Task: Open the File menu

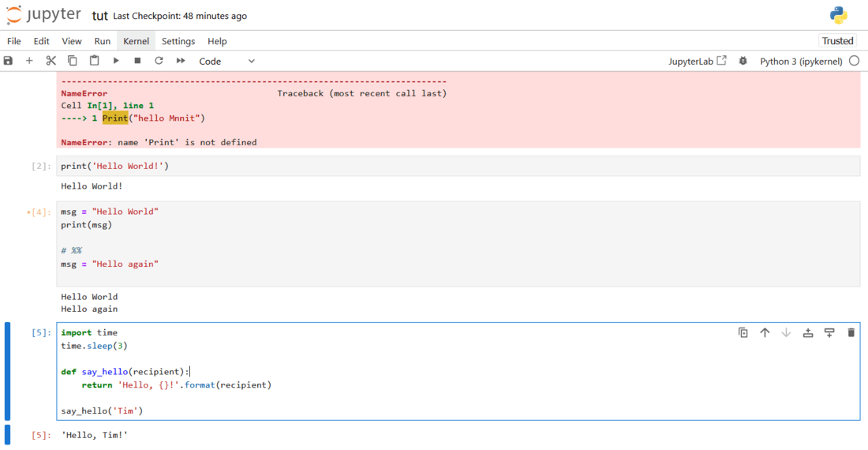Action: tap(14, 41)
